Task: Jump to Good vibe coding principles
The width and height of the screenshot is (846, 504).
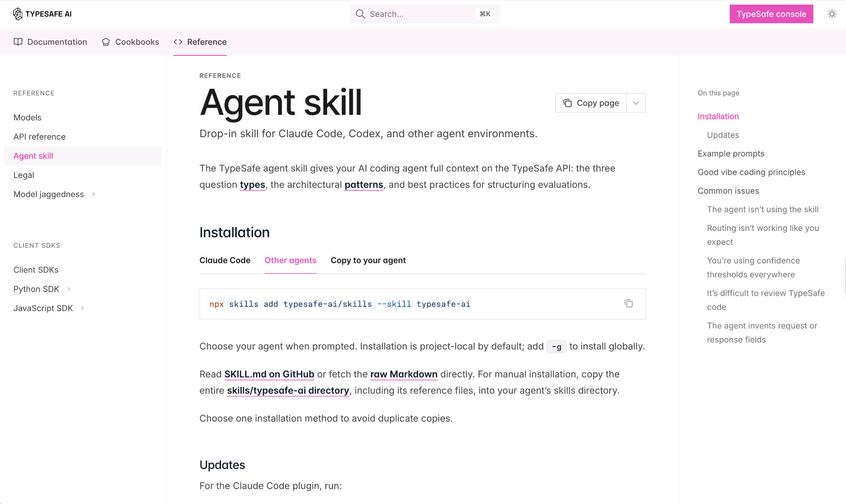Action: [751, 172]
